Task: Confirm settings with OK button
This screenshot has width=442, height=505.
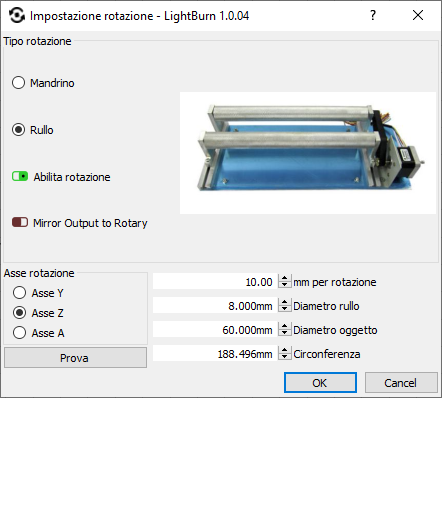Action: [x=320, y=383]
